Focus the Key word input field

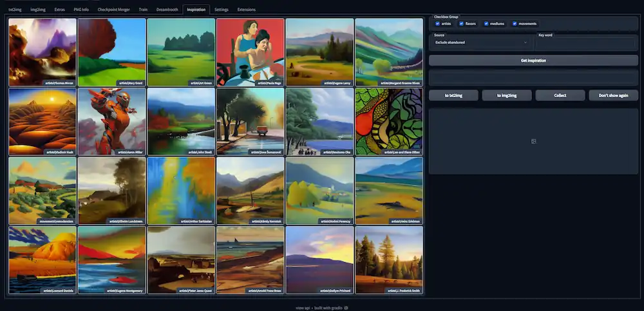click(x=585, y=42)
